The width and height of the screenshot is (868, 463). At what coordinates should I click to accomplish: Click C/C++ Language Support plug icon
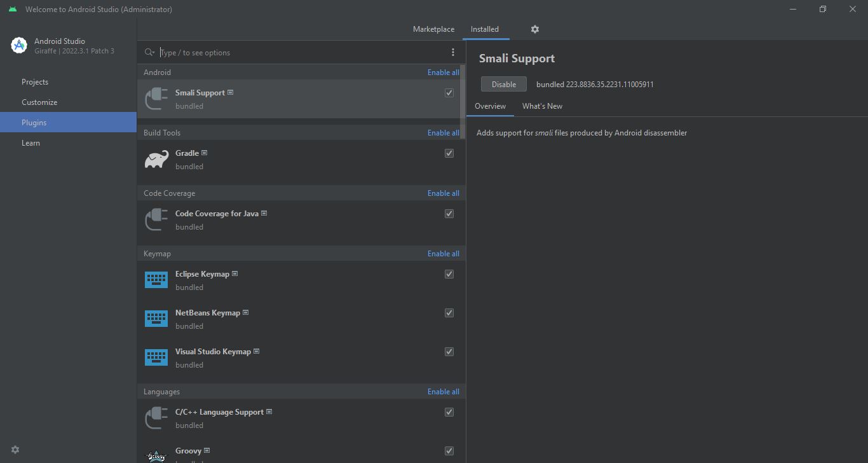[156, 418]
